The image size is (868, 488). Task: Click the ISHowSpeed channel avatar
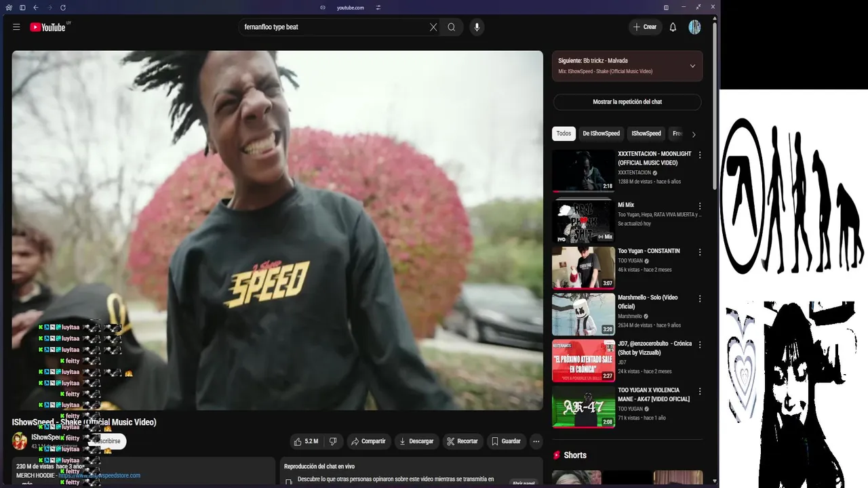[20, 441]
